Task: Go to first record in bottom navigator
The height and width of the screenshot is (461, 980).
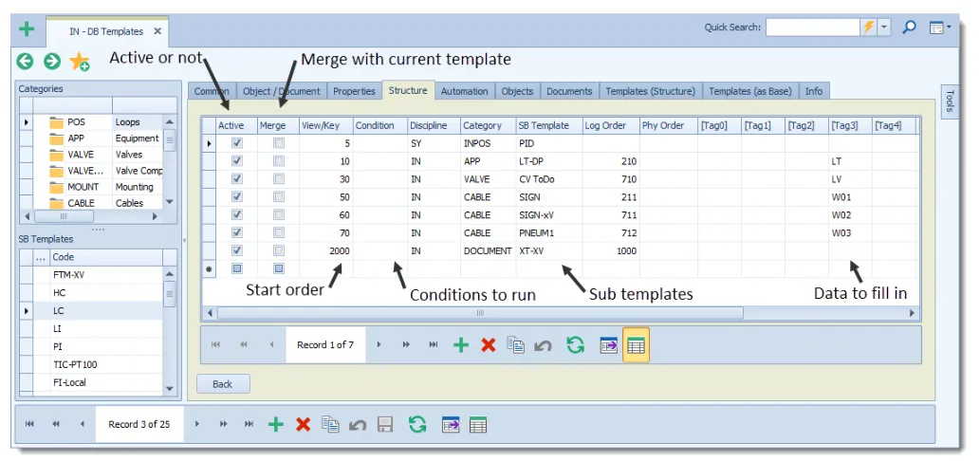Action: pyautogui.click(x=29, y=424)
